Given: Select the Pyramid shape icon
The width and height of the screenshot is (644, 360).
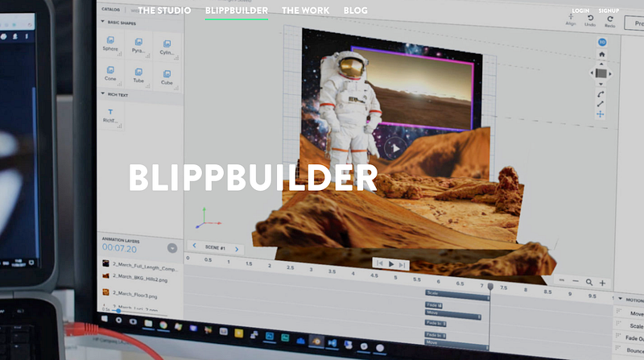Looking at the screenshot, I should tap(138, 42).
